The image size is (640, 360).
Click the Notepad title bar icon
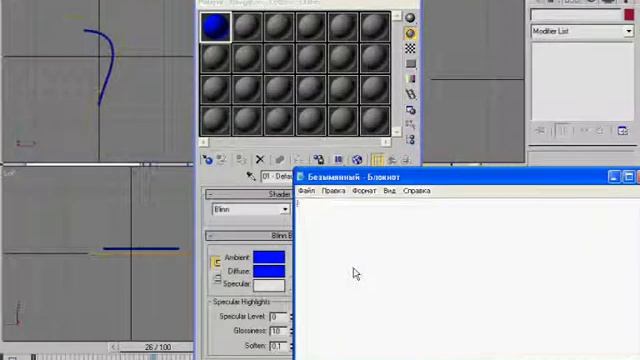[x=300, y=177]
